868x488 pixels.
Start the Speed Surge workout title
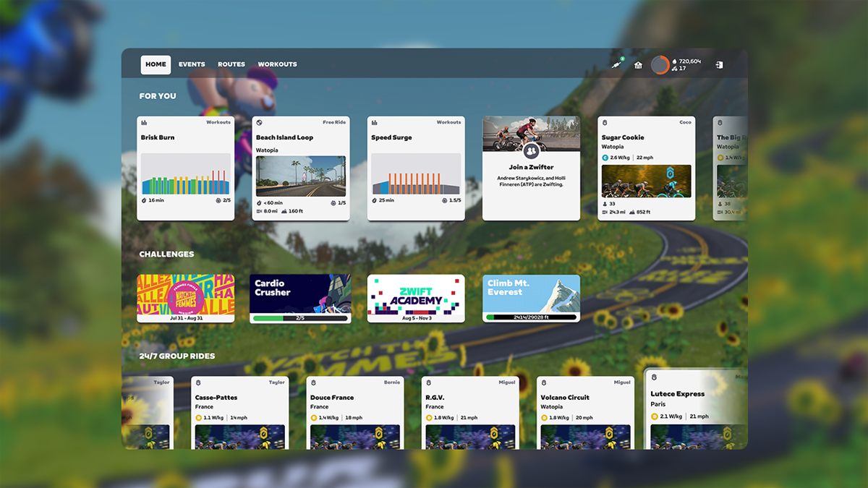[x=391, y=137]
